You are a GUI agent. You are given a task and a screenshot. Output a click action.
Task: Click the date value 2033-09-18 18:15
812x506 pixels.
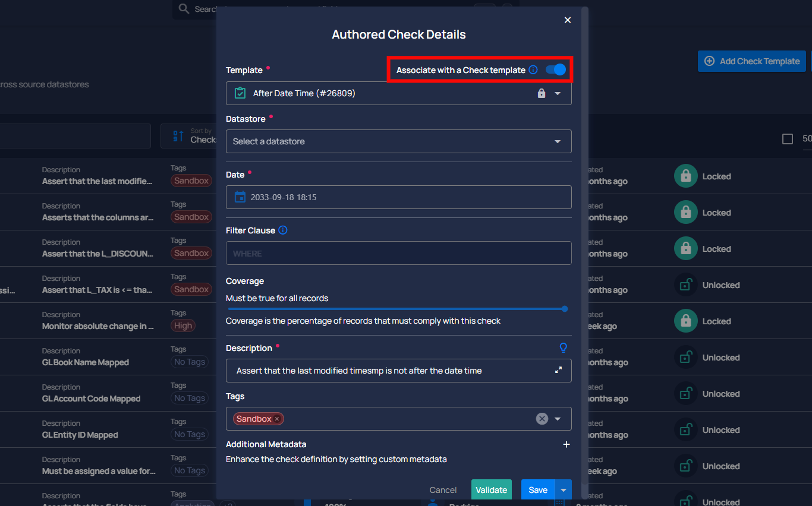pos(284,197)
